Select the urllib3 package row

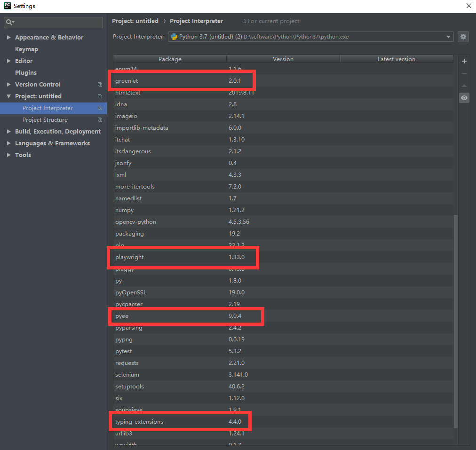pos(283,434)
